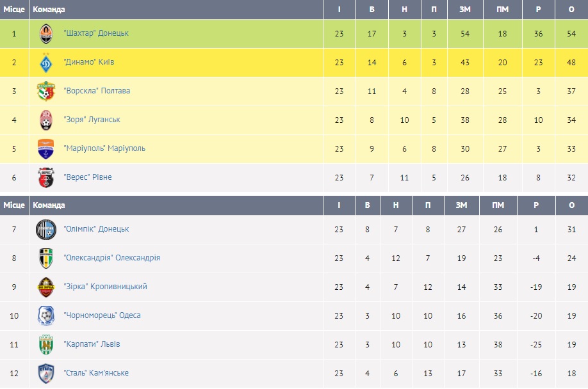Click the "О" points header in the bottom table
Image resolution: width=588 pixels, height=389 pixels.
click(x=571, y=205)
